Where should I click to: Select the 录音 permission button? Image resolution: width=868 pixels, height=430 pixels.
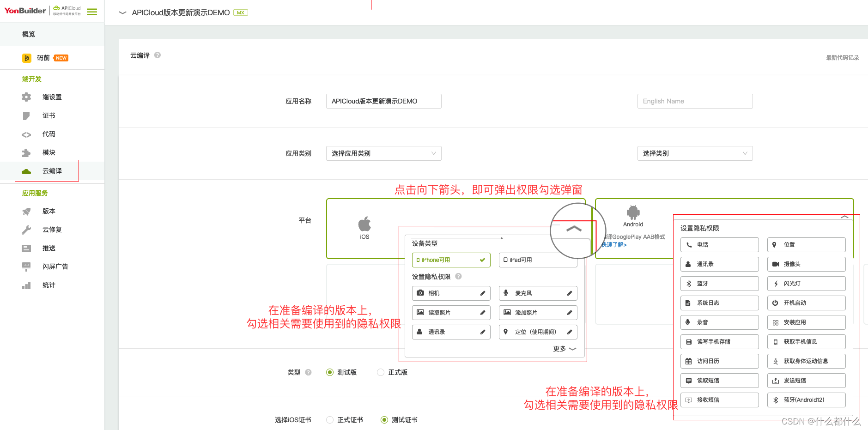click(x=719, y=322)
